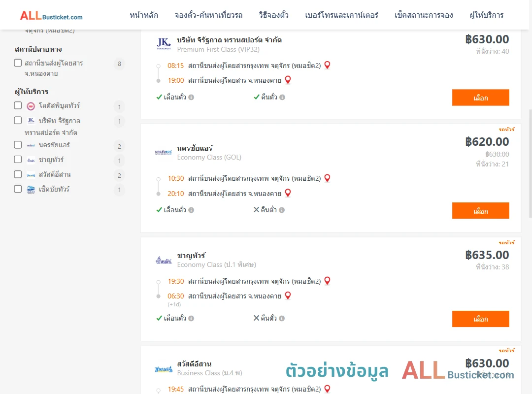
Task: Open the info icon next to เลื่อนตั๋ว in the นครชัยแอร์ card
Action: tap(191, 210)
